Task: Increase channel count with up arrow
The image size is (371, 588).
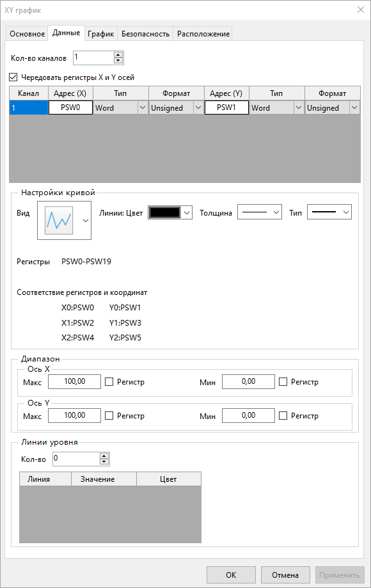Action: pyautogui.click(x=118, y=55)
